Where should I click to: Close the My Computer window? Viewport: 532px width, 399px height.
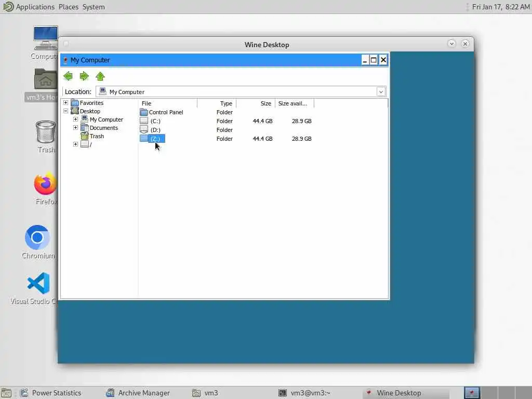point(383,60)
